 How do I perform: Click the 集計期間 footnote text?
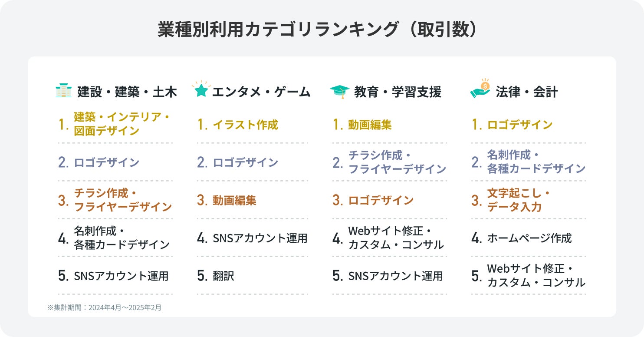point(104,307)
